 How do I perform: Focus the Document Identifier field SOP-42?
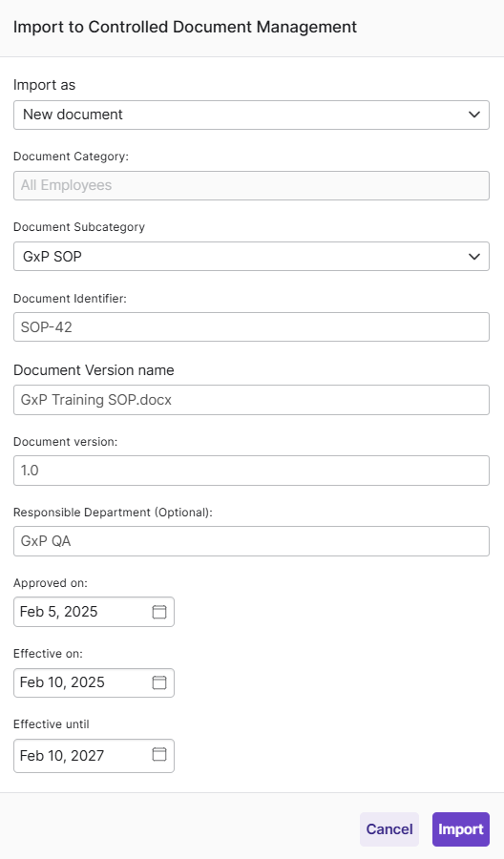(x=251, y=327)
